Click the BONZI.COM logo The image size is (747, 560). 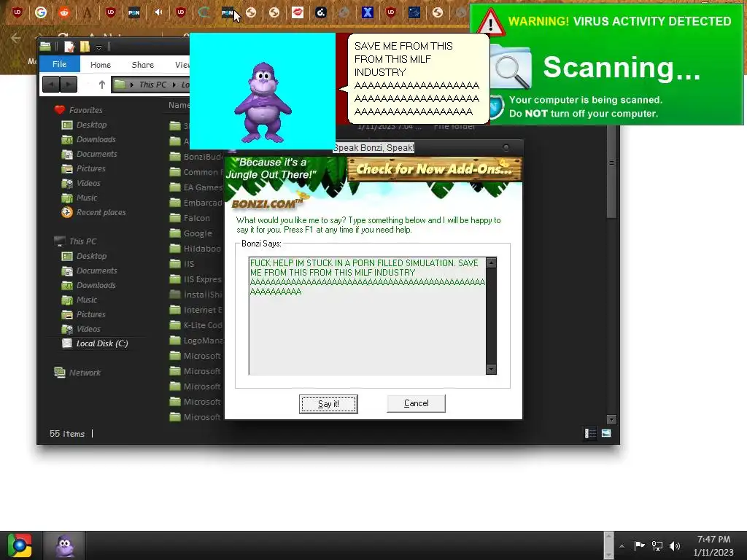click(x=267, y=204)
